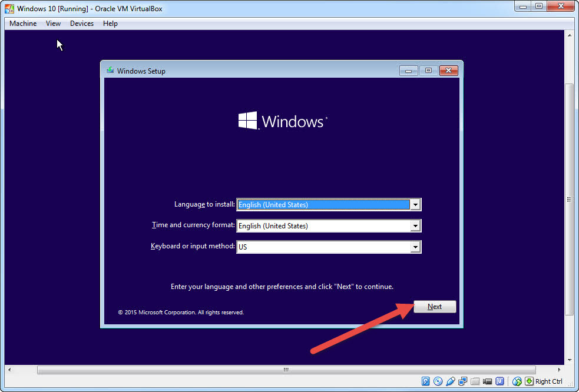
Task: Click the horizontal scrollbar right arrow
Action: click(x=559, y=370)
